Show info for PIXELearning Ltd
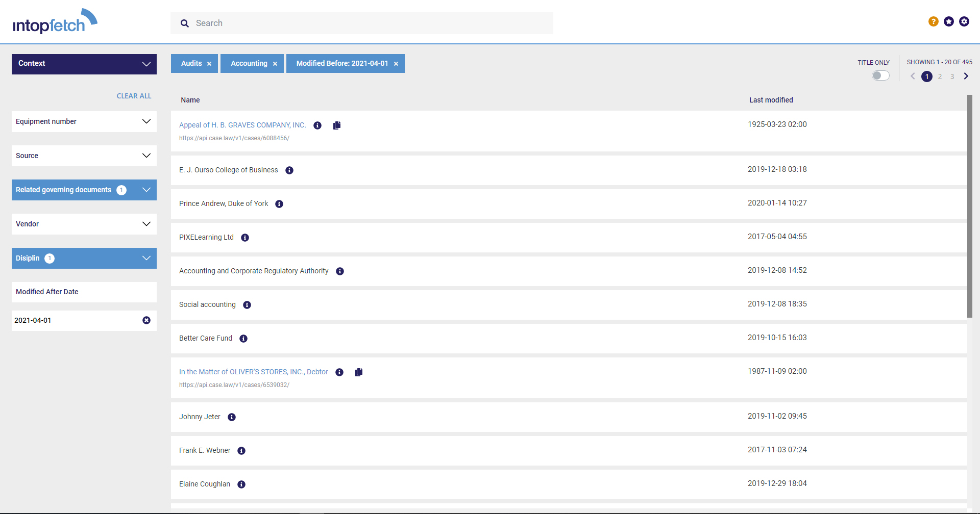The image size is (980, 514). pyautogui.click(x=245, y=238)
